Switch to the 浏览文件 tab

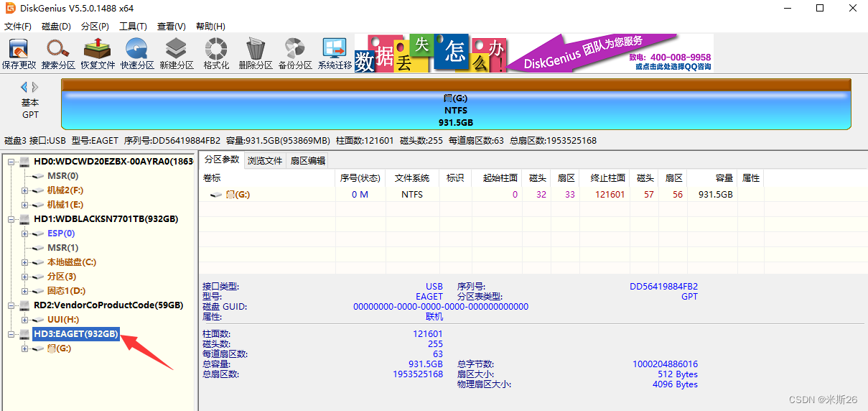pos(265,160)
